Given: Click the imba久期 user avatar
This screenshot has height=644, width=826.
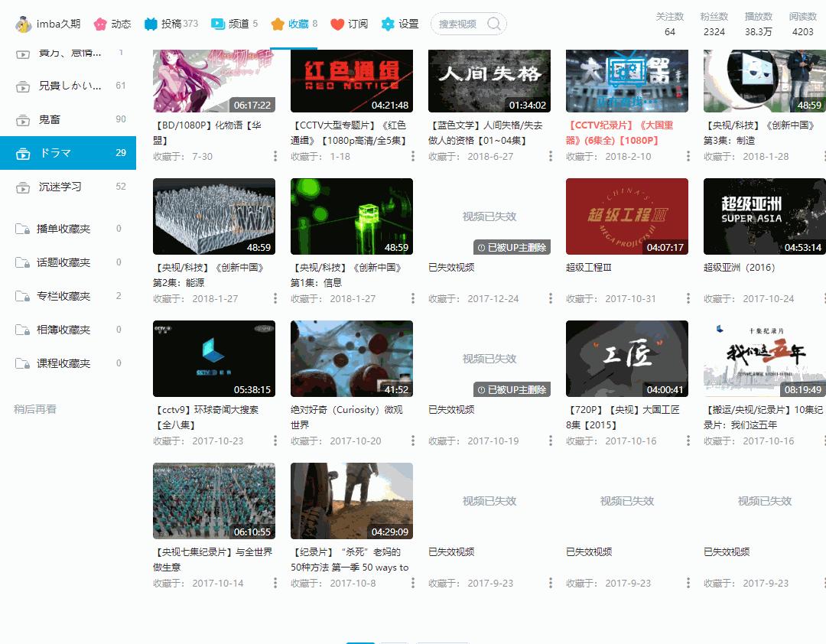Looking at the screenshot, I should point(21,23).
